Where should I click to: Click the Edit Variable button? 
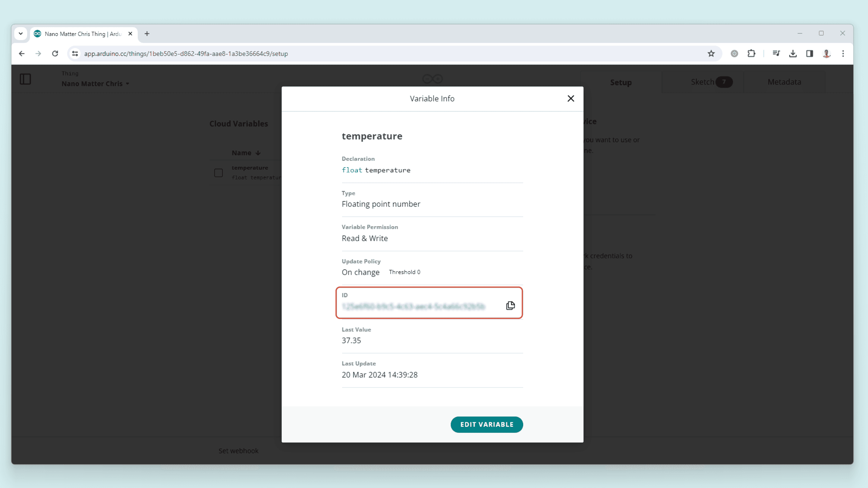[x=486, y=424]
